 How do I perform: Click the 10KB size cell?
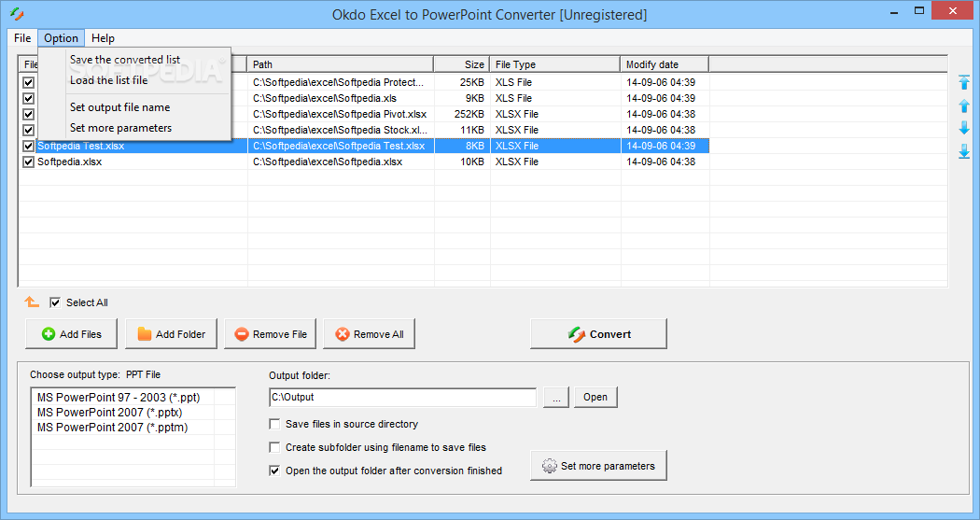(x=472, y=162)
